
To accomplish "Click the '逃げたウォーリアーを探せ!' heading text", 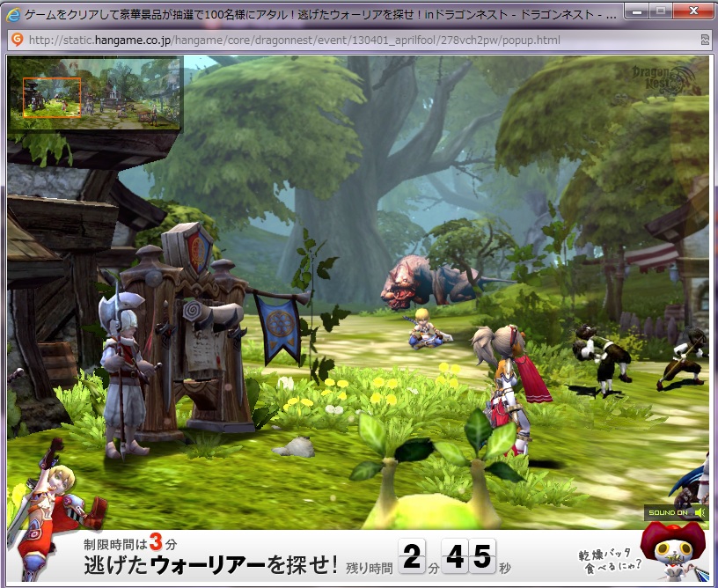I will point(210,564).
